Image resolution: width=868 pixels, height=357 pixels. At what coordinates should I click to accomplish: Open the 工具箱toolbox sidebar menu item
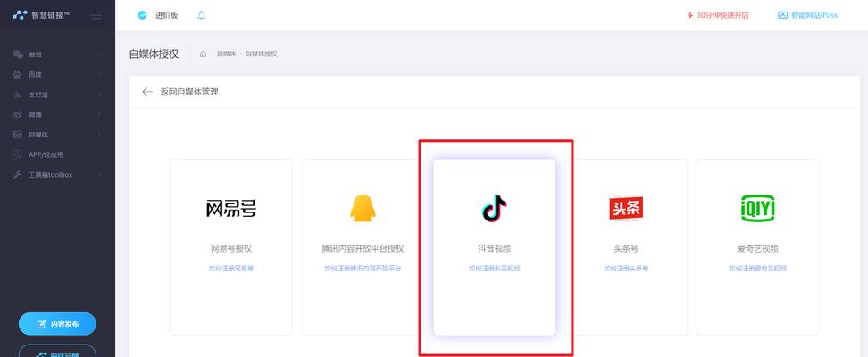pos(57,174)
